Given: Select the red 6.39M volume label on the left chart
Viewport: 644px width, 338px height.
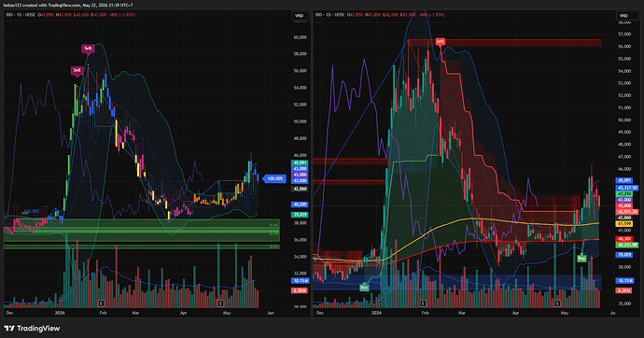Looking at the screenshot, I should coord(300,290).
